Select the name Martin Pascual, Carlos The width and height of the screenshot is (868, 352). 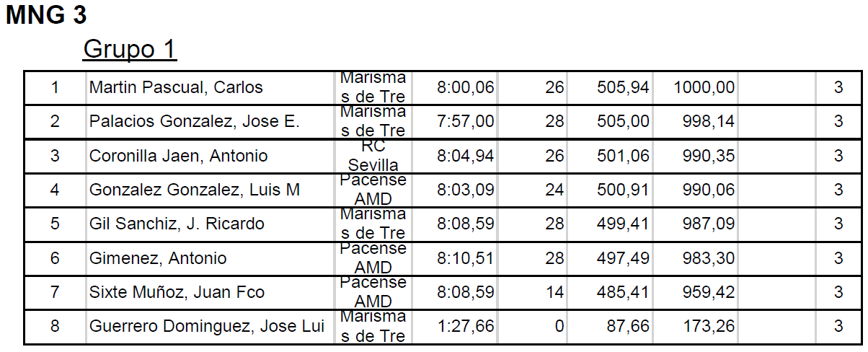pyautogui.click(x=176, y=88)
